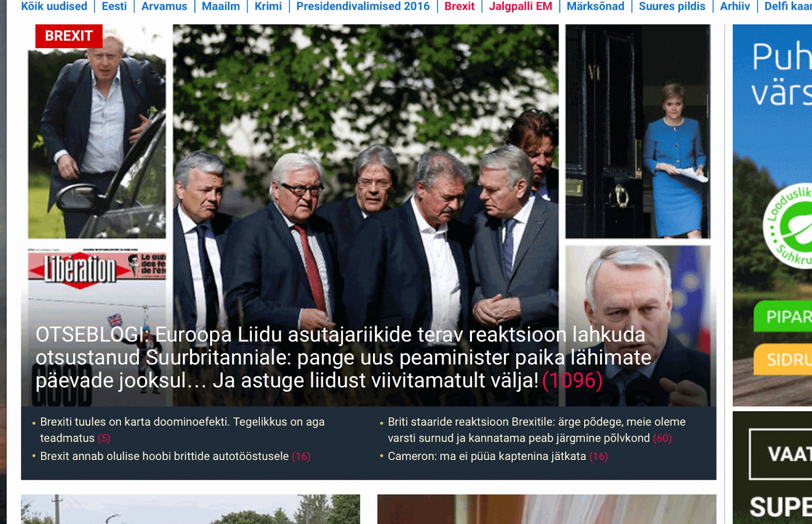Image resolution: width=812 pixels, height=524 pixels.
Task: Open Presidendivalimised 2016 section
Action: 363,6
